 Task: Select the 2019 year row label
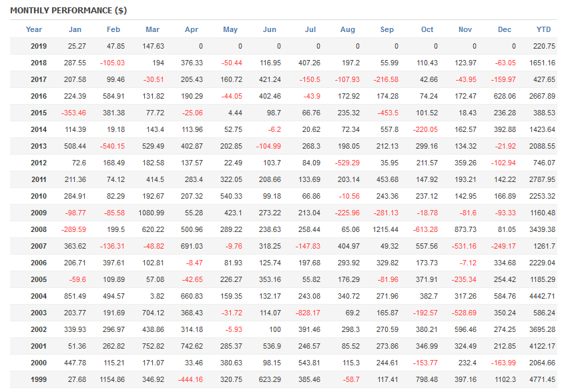pyautogui.click(x=39, y=46)
